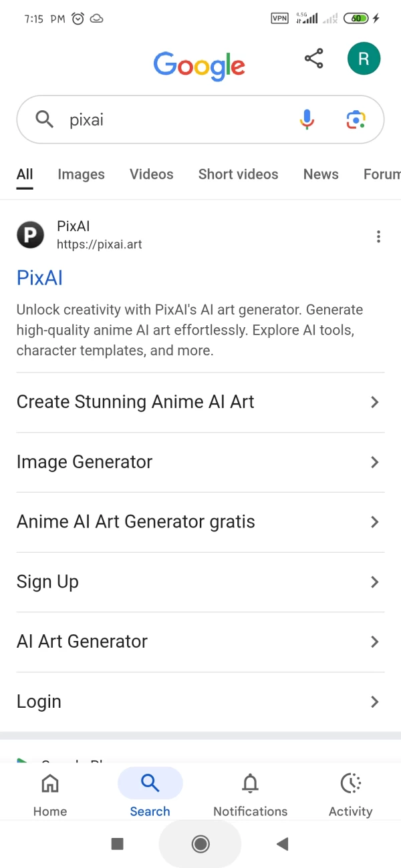The height and width of the screenshot is (868, 401).
Task: Open Anime AI Art Generator gratis link
Action: pos(136,522)
